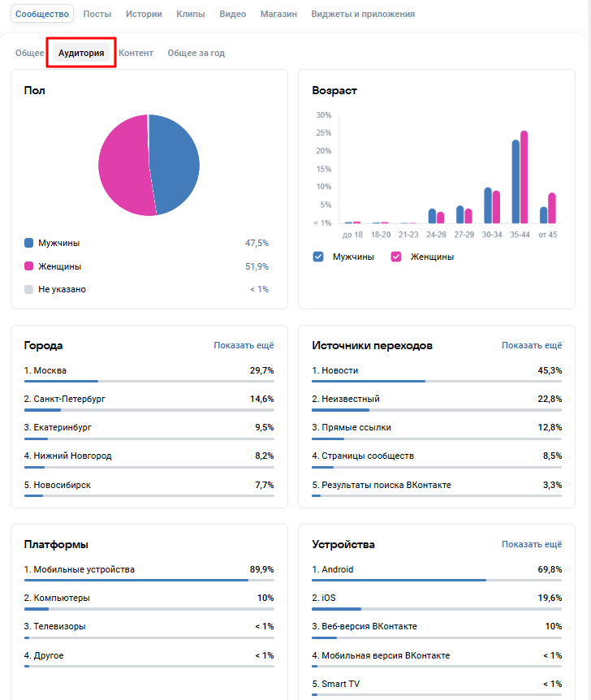The height and width of the screenshot is (700, 591).
Task: Click the Москва city progress bar
Action: pos(149,381)
